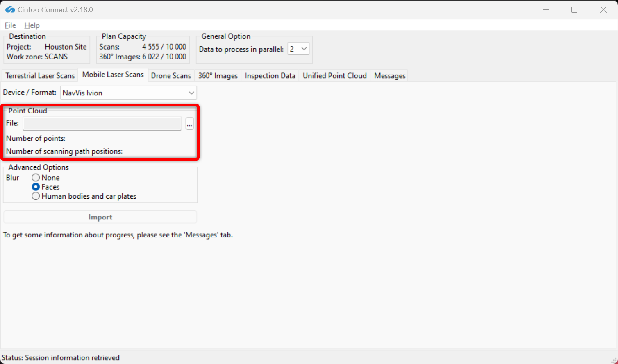Open the Data to process in parallel dropdown
The height and width of the screenshot is (364, 618).
[298, 49]
